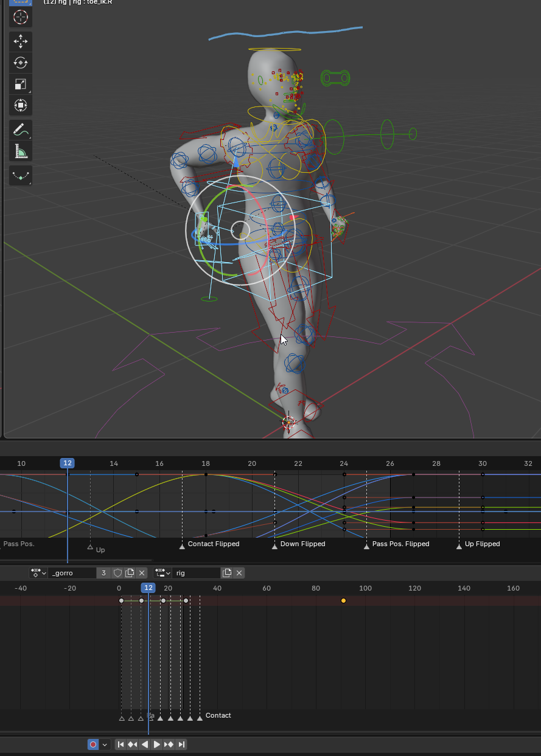Click the _gorro action name field
Image resolution: width=541 pixels, height=756 pixels.
(x=72, y=573)
